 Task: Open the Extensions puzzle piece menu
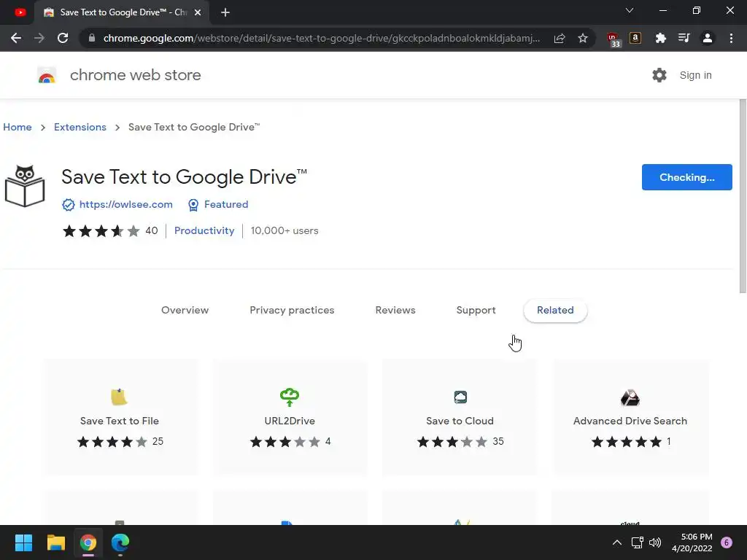pos(660,38)
